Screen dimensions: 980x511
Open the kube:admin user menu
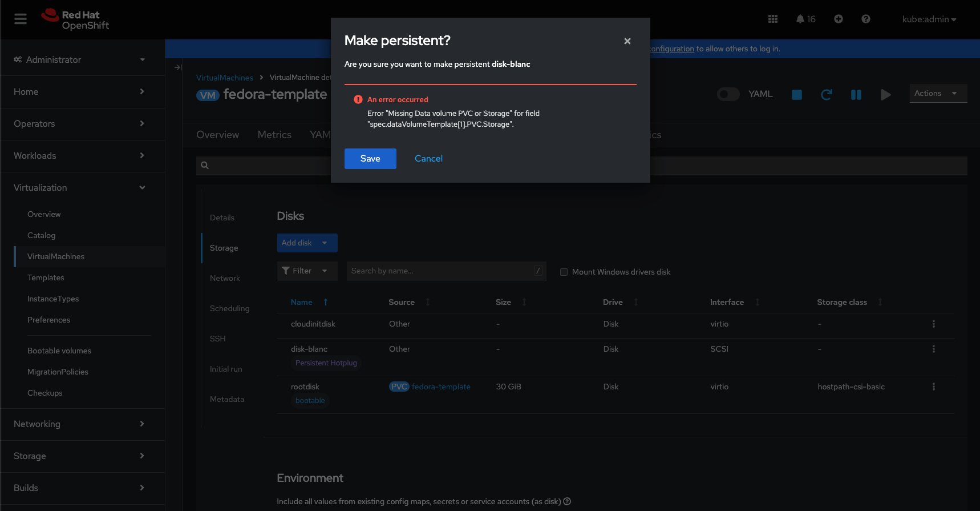(929, 19)
